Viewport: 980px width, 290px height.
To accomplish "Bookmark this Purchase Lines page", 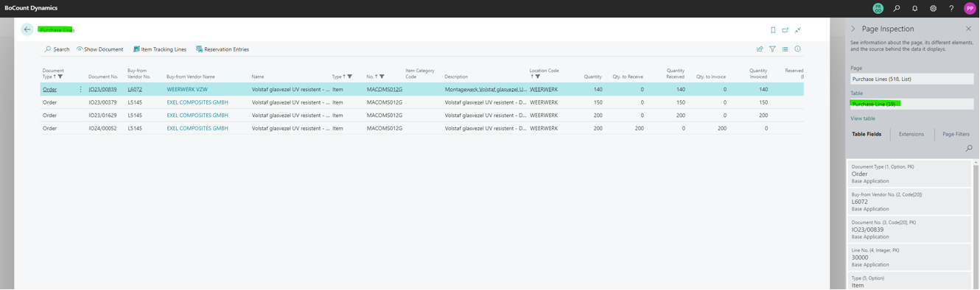I will (773, 30).
